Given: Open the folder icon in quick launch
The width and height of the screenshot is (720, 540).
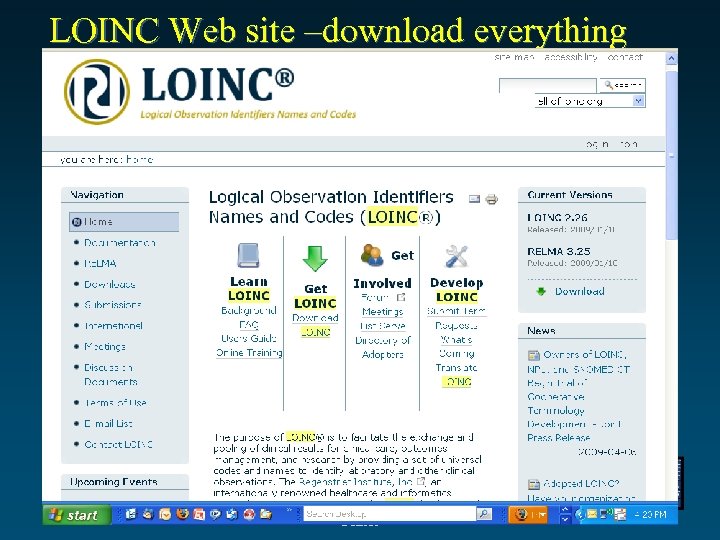Looking at the screenshot, I should 266,514.
